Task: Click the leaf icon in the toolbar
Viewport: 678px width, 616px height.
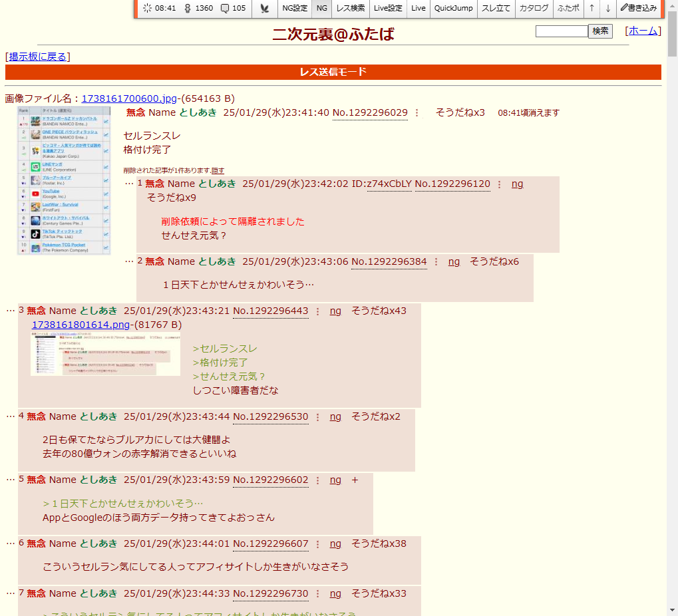Action: pyautogui.click(x=265, y=9)
